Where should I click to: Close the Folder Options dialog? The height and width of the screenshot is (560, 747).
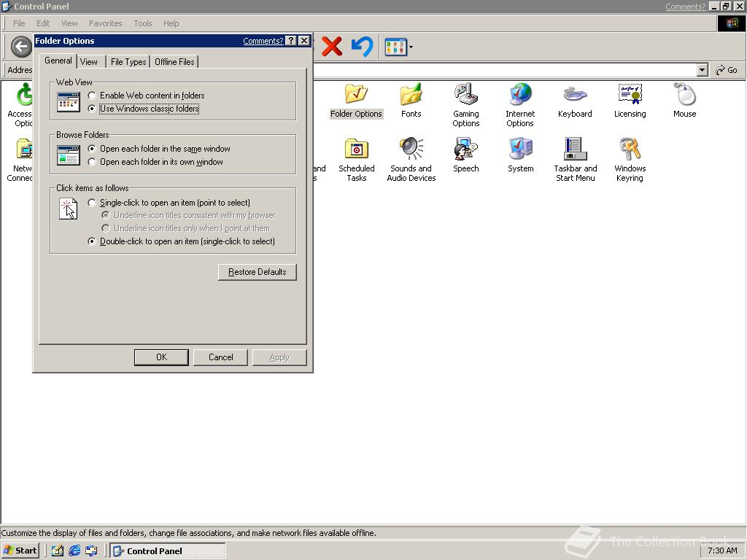[304, 41]
